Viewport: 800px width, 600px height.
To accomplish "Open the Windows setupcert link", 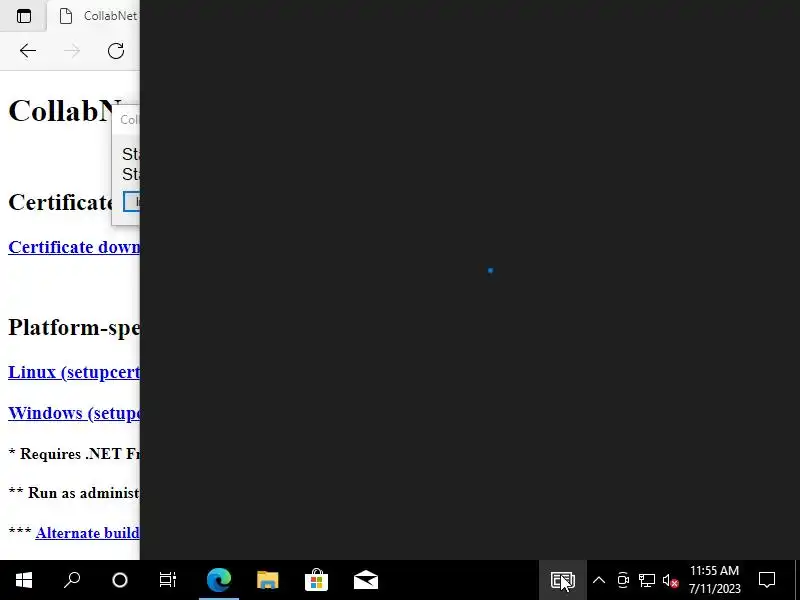I will [74, 413].
